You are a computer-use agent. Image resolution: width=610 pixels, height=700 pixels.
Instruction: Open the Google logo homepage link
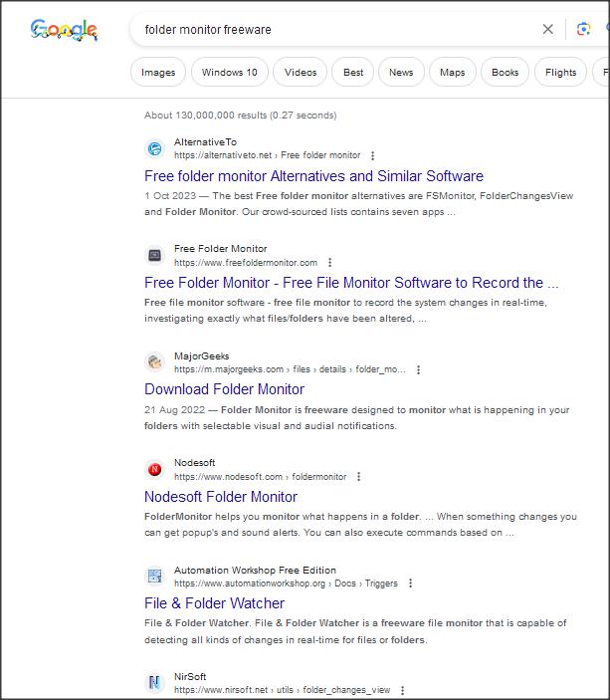(64, 30)
